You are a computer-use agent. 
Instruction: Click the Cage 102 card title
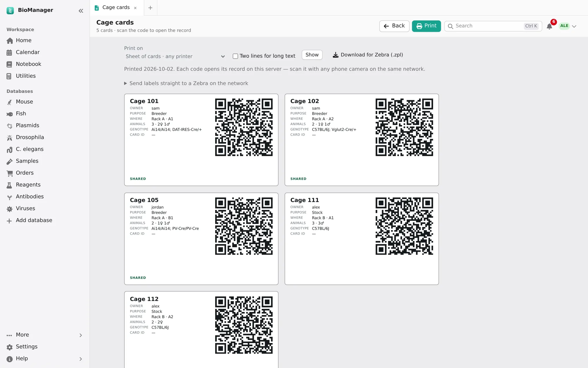click(305, 101)
